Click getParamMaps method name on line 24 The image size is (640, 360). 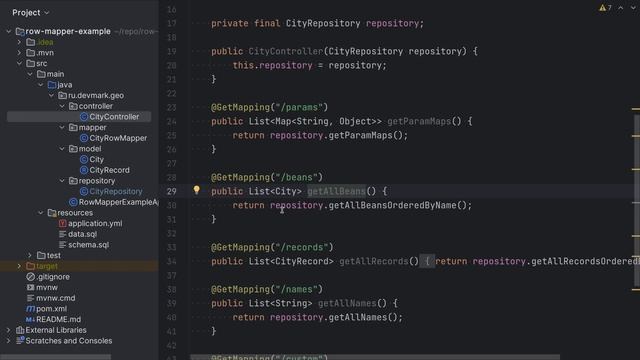pos(419,121)
